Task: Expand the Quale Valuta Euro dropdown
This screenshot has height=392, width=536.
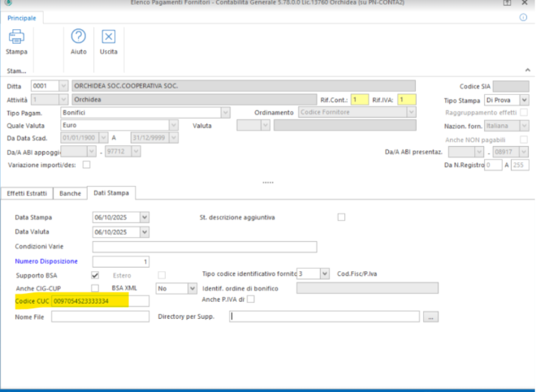Action: point(174,125)
